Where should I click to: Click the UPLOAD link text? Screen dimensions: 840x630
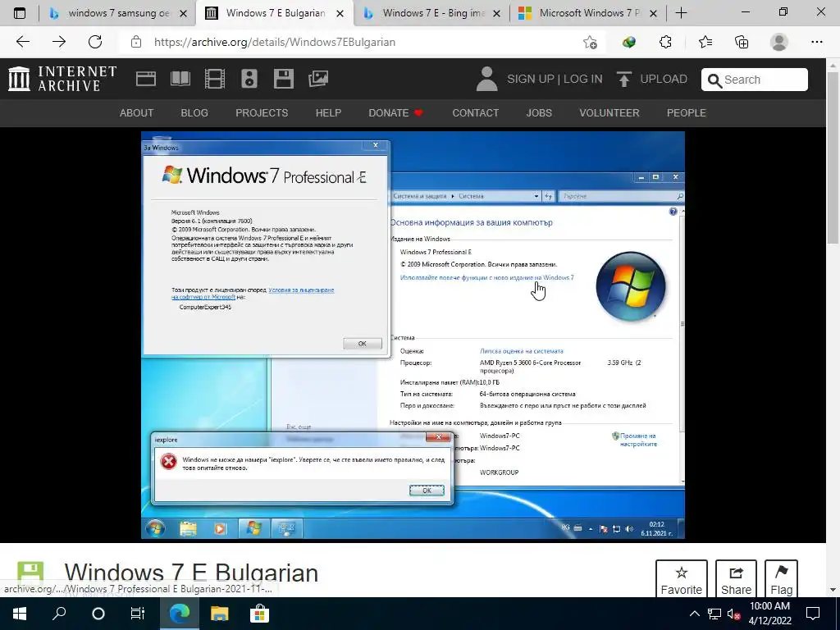point(664,80)
